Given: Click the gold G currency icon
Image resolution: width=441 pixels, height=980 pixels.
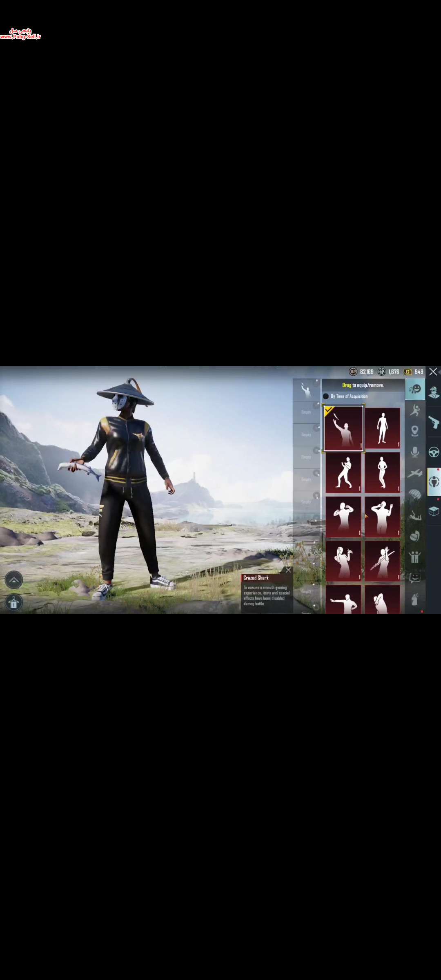Looking at the screenshot, I should 408,372.
